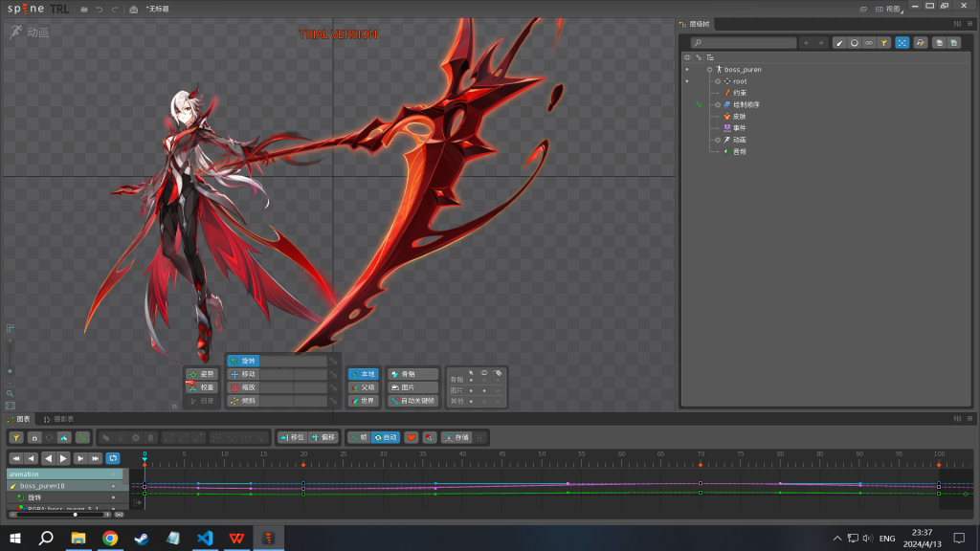Click the 偏移 (Offset) button in graph toolbar
This screenshot has height=551, width=980.
pos(323,438)
